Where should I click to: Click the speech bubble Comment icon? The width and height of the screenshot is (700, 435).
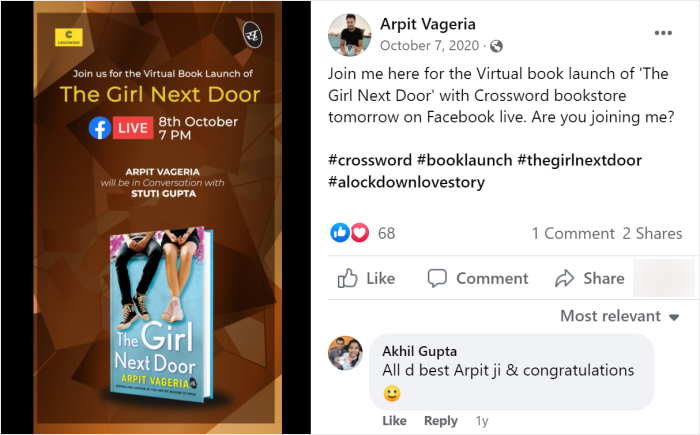coord(437,278)
